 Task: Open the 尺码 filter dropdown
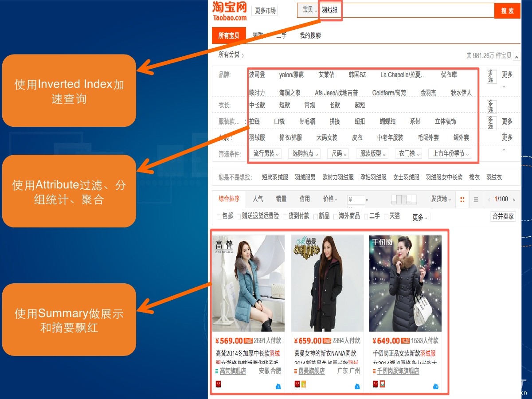pos(338,154)
